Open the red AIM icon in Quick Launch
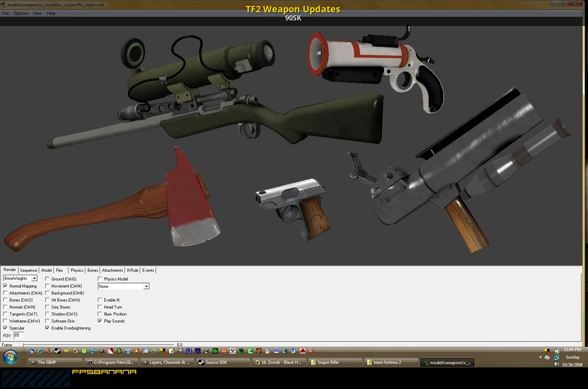 [224, 351]
